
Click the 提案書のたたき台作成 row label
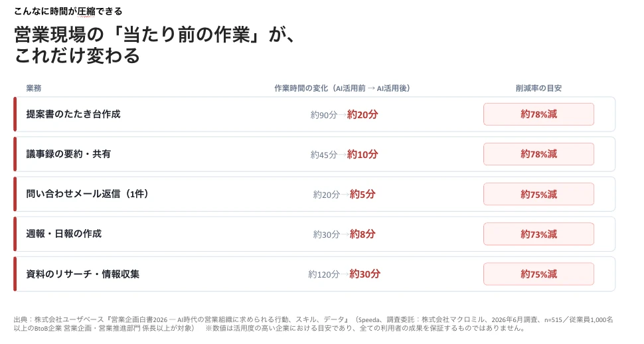pyautogui.click(x=73, y=114)
